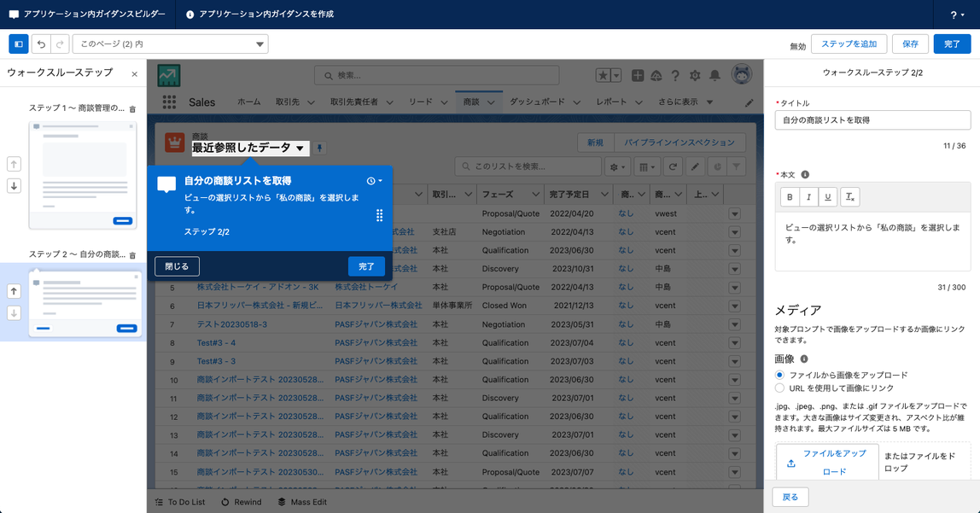980x513 pixels.
Task: Click パイプラインインスペクション button
Action: 680,143
